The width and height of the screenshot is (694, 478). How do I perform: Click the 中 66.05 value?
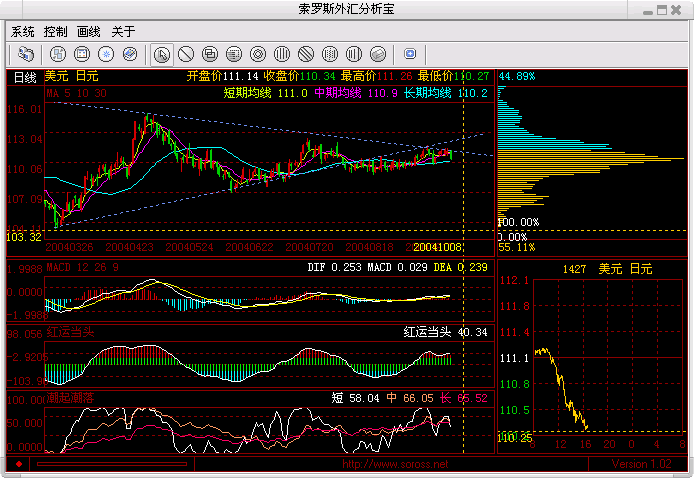[410, 398]
